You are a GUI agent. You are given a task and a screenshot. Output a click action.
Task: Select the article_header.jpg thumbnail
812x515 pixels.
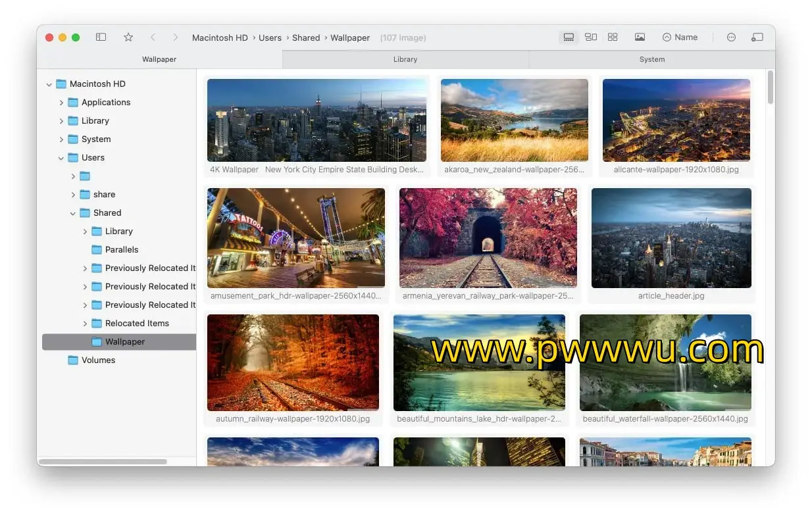[x=671, y=238]
